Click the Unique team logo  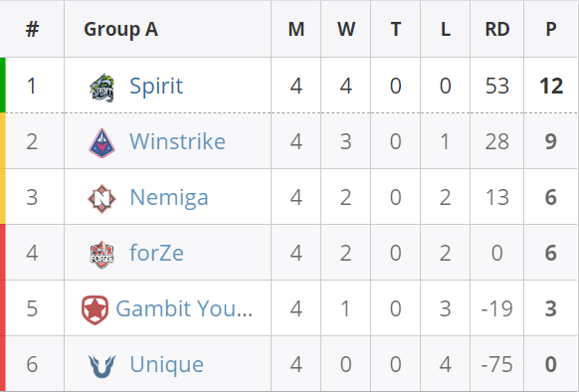[x=101, y=366]
